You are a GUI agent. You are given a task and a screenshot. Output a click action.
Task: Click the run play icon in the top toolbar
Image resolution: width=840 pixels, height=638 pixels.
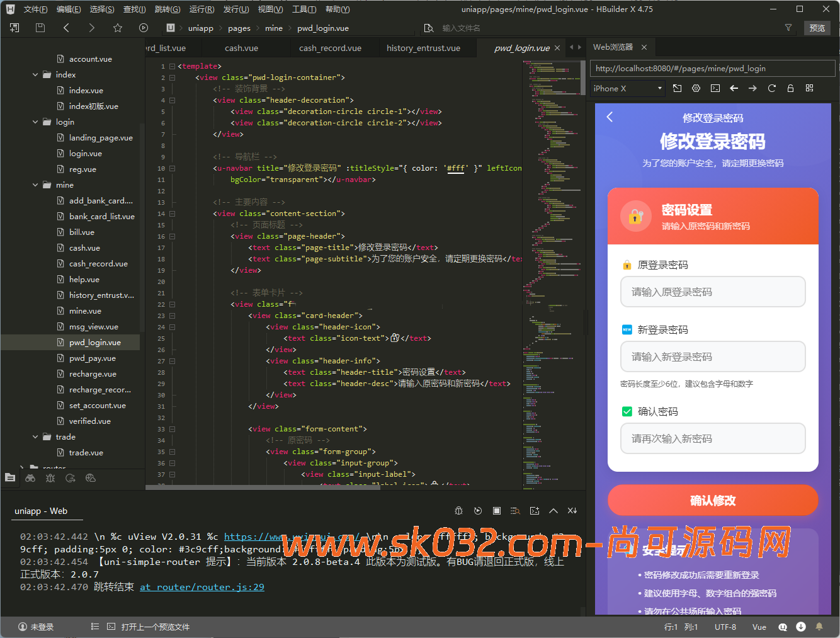[144, 28]
